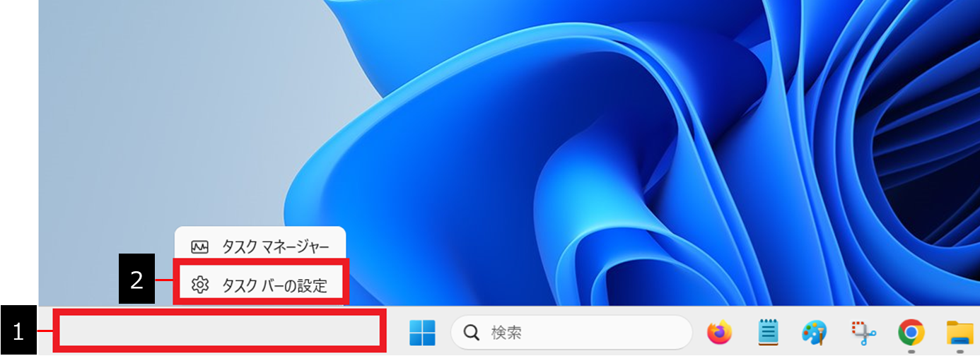This screenshot has width=980, height=356.
Task: Click the taskbar search box
Action: (x=571, y=332)
